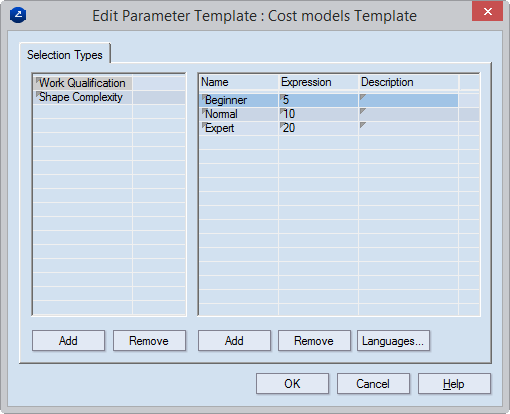Click the Beginner description cell

point(408,100)
